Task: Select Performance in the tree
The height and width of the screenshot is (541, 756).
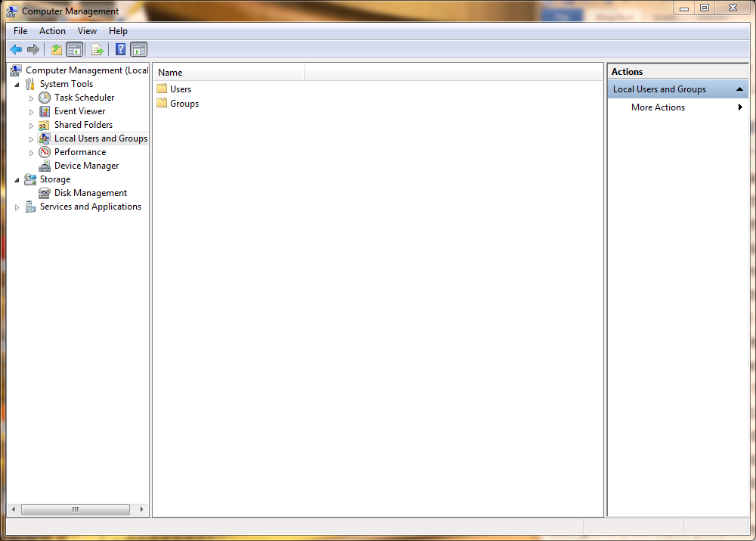Action: pyautogui.click(x=80, y=152)
